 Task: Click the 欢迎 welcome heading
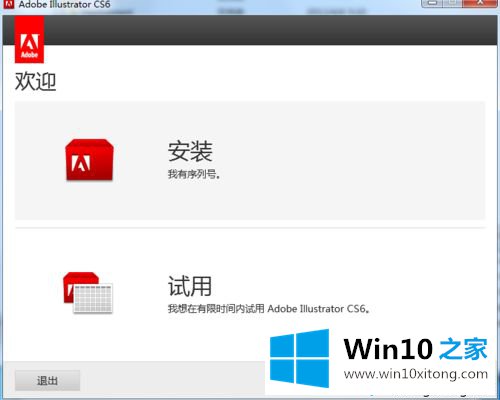click(x=35, y=81)
